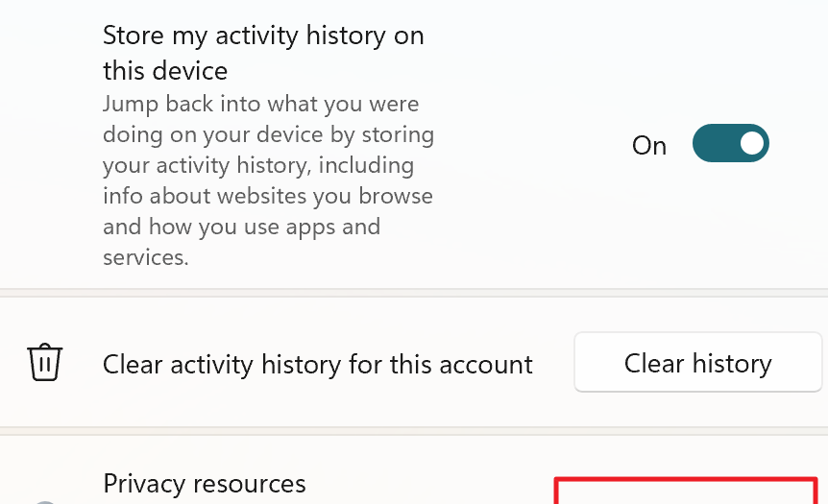828x504 pixels.
Task: Click the word 'history' on the Clear button
Action: pos(732,363)
